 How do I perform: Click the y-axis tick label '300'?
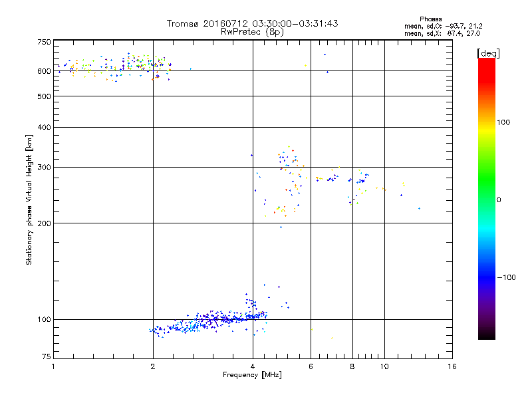click(44, 168)
